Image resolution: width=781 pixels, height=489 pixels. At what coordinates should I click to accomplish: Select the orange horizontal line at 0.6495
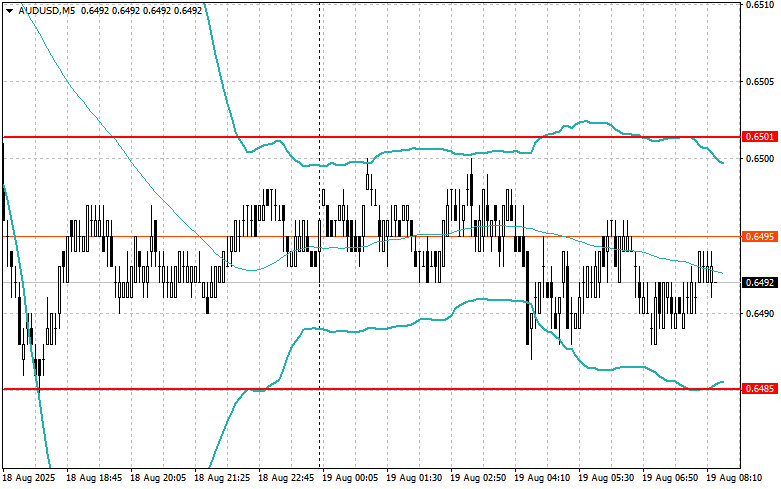[x=371, y=237]
